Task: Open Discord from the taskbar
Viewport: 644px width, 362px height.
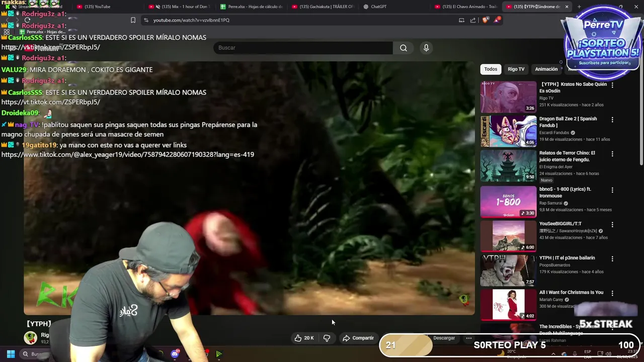Action: (175, 354)
